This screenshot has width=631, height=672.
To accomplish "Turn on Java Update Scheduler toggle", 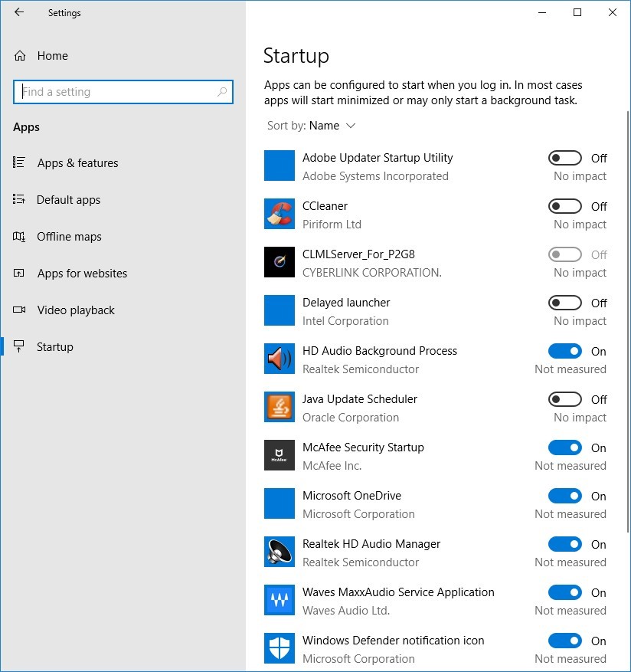I will (x=565, y=399).
